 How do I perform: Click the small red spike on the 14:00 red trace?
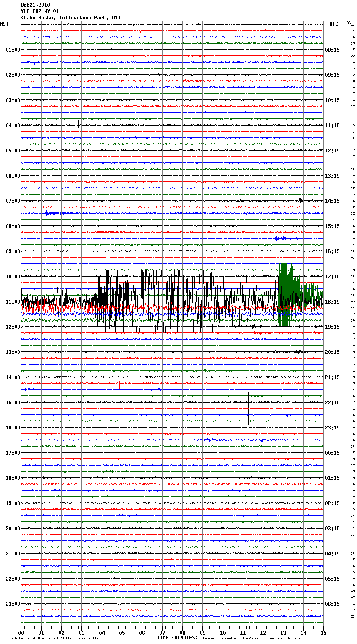coord(120,385)
